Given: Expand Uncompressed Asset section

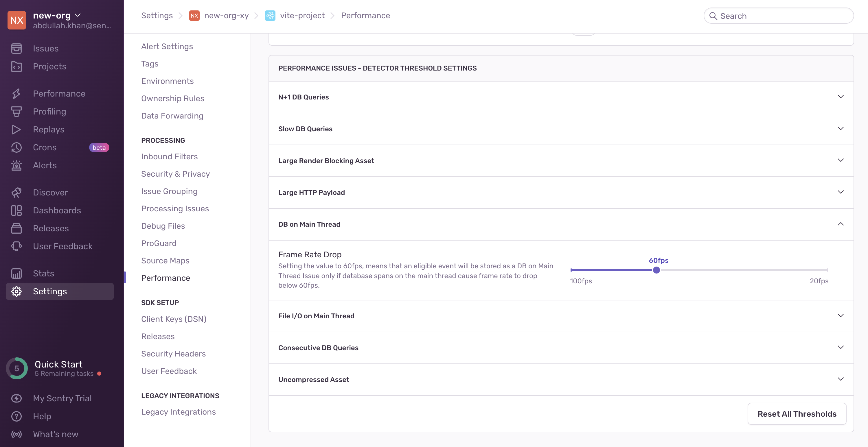Looking at the screenshot, I should pos(841,379).
